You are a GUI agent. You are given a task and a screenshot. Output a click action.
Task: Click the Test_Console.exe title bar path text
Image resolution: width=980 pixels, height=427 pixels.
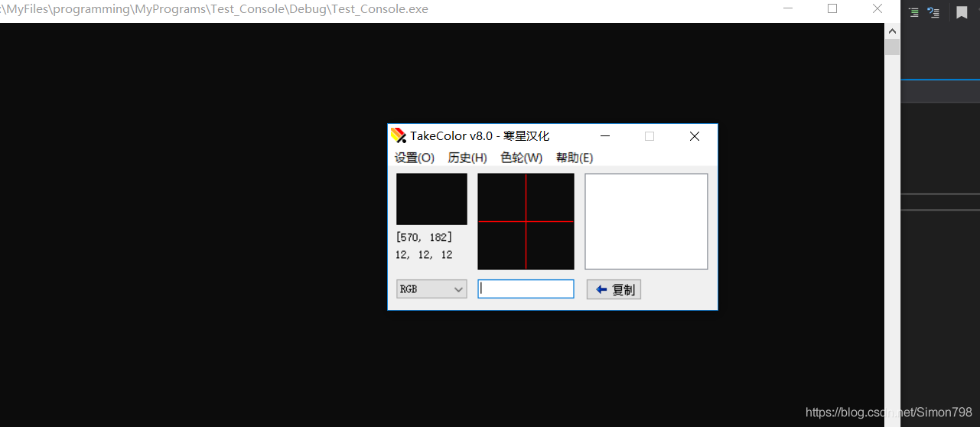214,9
